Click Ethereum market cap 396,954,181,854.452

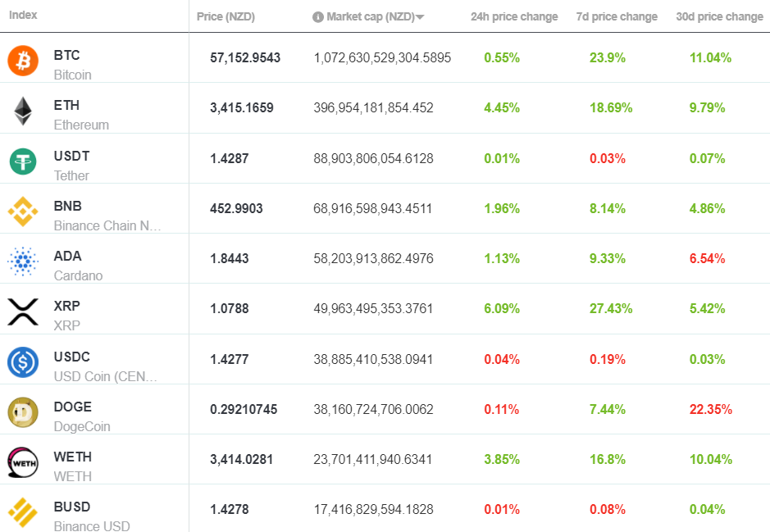coord(373,107)
